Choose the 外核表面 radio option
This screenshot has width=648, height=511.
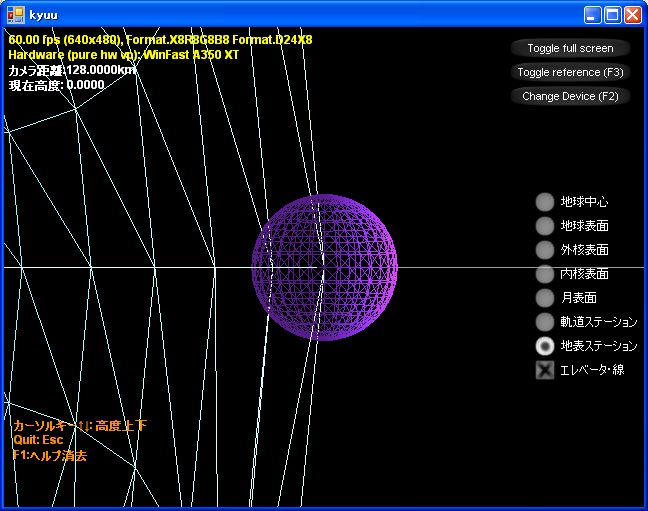545,250
